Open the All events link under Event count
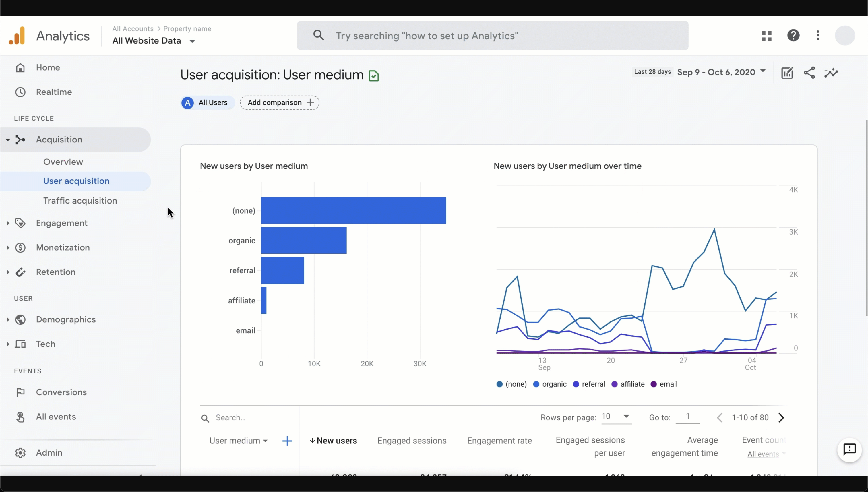 (763, 454)
